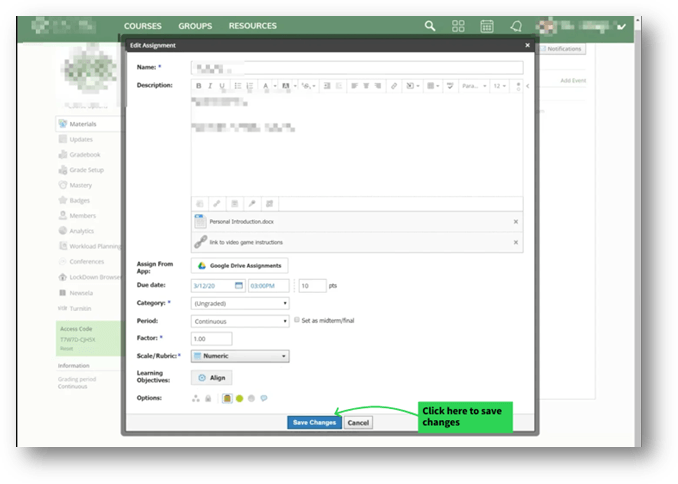Image resolution: width=678 pixels, height=484 pixels.
Task: Align description text right
Action: (377, 86)
